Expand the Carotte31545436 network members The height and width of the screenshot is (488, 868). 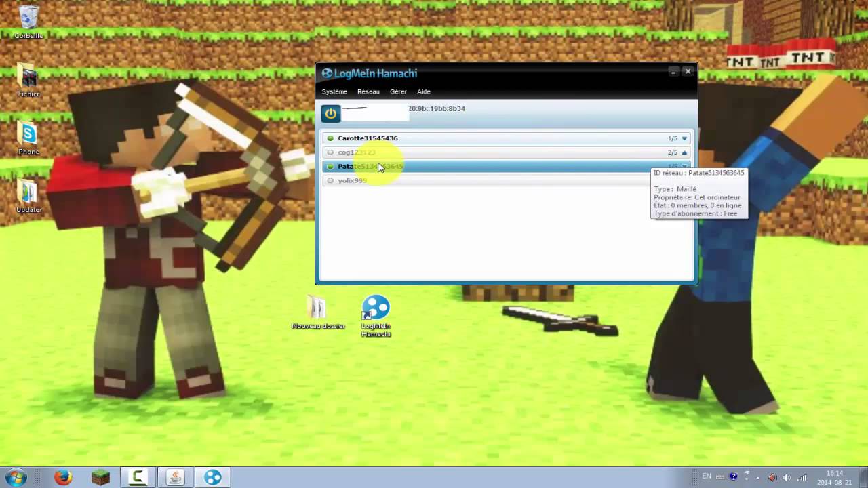pyautogui.click(x=684, y=138)
